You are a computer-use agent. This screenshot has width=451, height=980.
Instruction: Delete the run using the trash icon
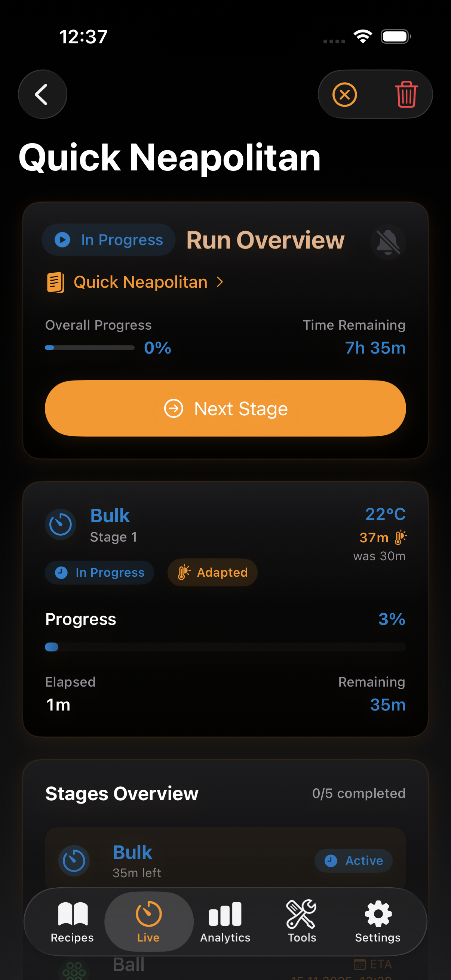click(406, 94)
